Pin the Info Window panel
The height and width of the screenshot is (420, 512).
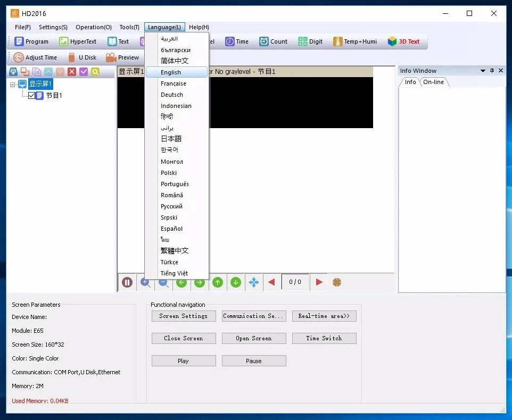492,71
